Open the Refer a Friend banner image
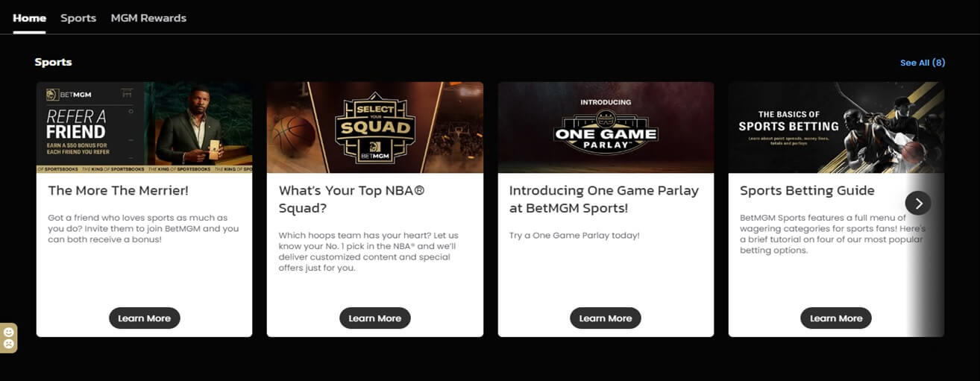 (x=144, y=127)
